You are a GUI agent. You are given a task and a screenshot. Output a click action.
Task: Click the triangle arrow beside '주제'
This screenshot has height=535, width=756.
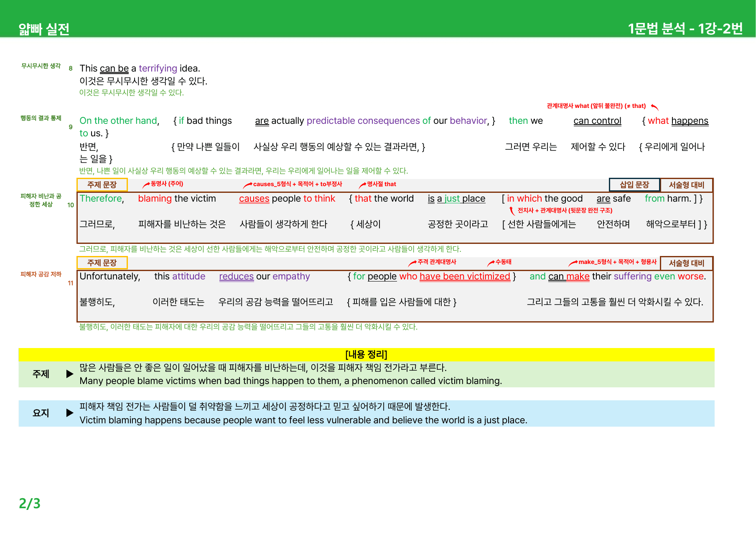[x=70, y=374]
